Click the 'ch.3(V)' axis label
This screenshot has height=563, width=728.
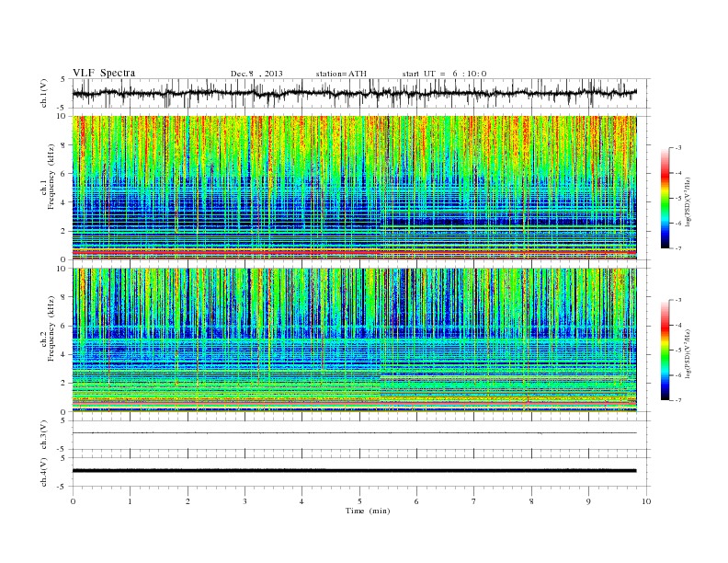(43, 434)
